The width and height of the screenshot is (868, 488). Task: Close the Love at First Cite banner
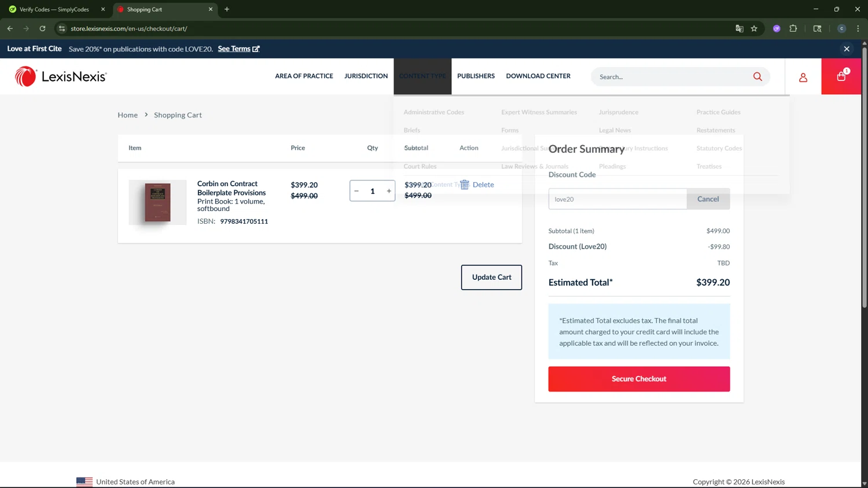pos(847,49)
